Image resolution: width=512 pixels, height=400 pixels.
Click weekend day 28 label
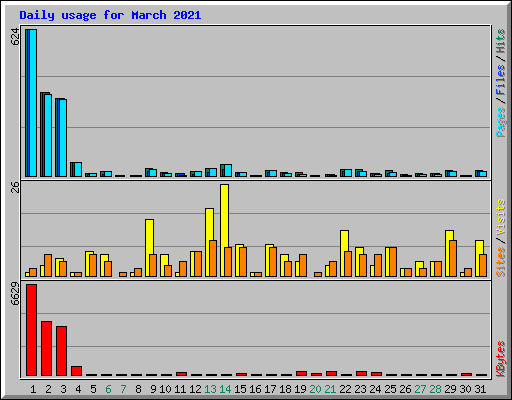tap(435, 389)
